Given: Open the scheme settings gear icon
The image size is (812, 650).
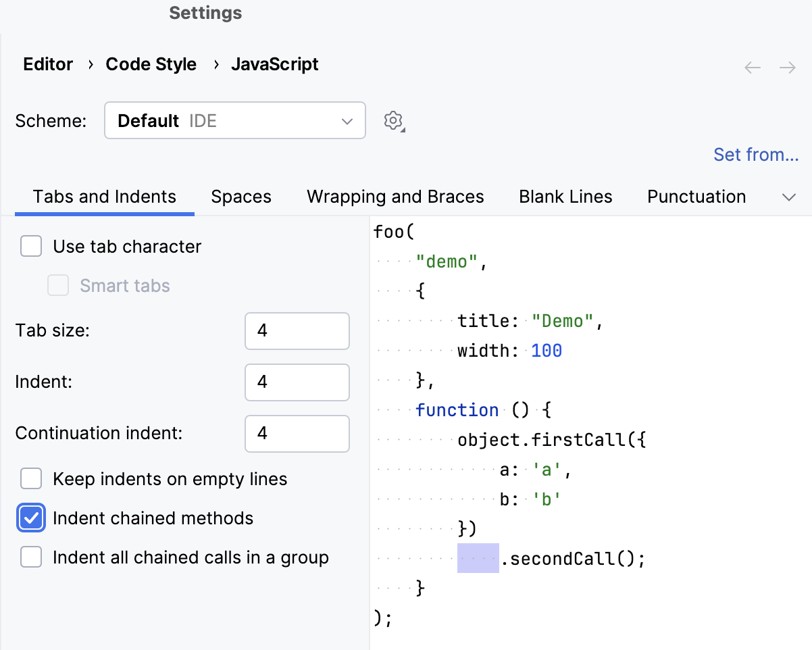Looking at the screenshot, I should pos(394,120).
